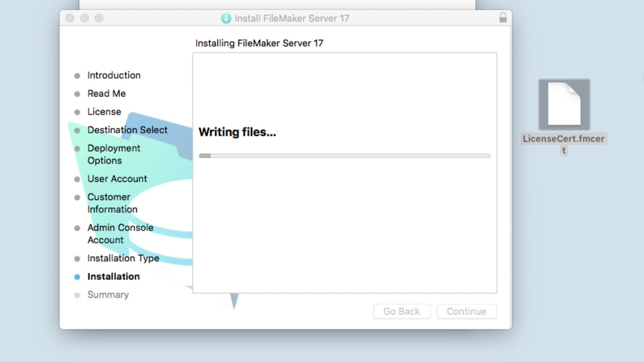
Task: Select the Installation Type step
Action: 123,258
